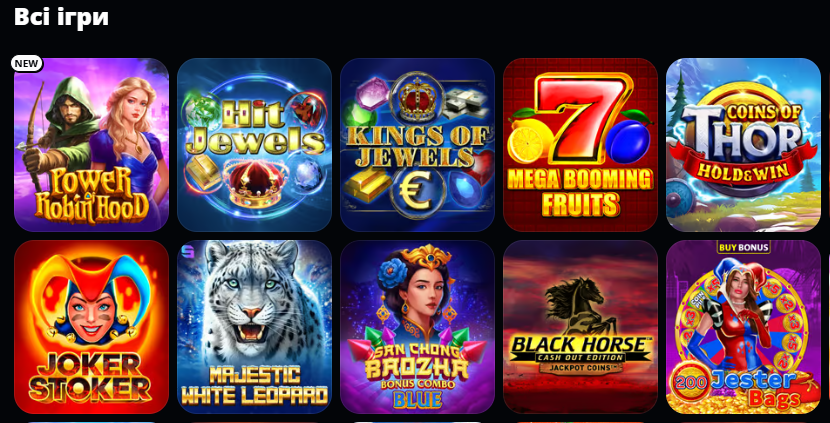Click the black horse silhouette image
The height and width of the screenshot is (423, 830).
click(x=581, y=306)
